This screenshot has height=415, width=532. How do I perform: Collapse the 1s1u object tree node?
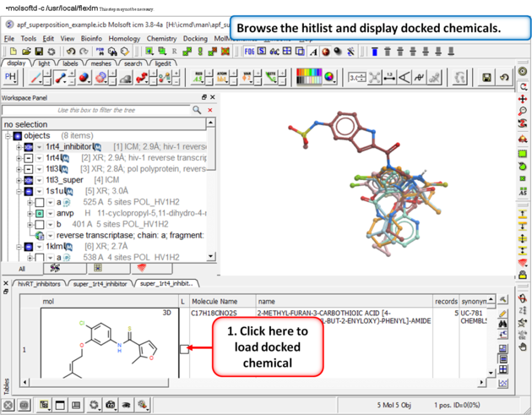pos(19,192)
